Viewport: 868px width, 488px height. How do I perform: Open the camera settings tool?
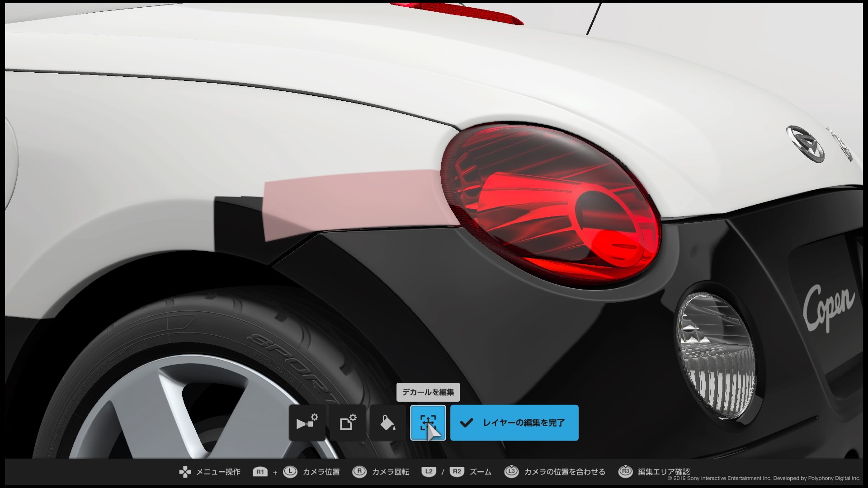(307, 423)
